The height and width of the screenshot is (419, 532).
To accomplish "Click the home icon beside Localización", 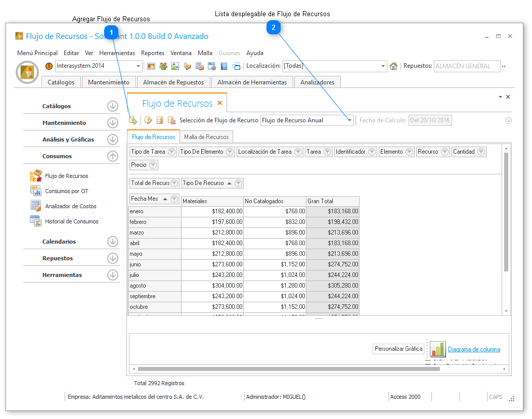I will [393, 66].
